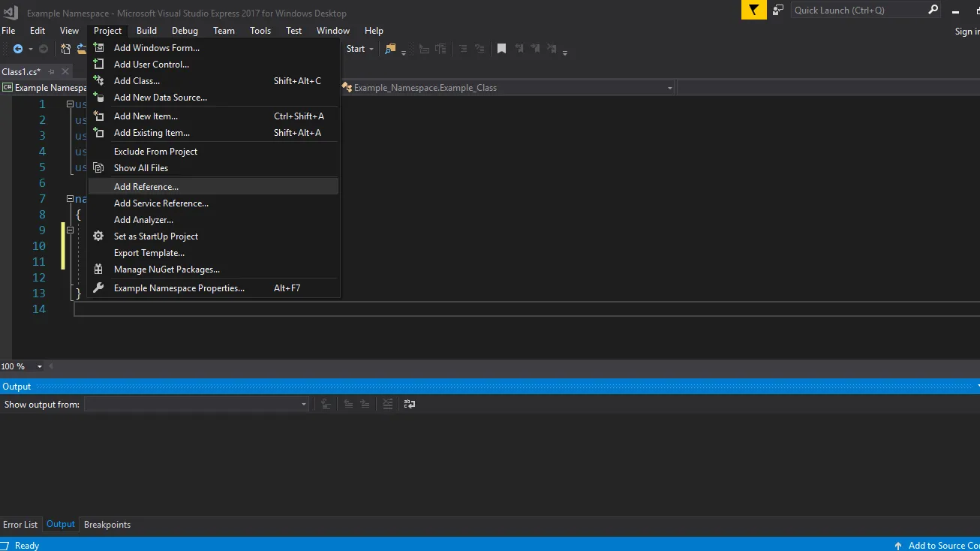Click the New Project toolbar icon
Screen dimensions: 980x551
pyautogui.click(x=66, y=49)
